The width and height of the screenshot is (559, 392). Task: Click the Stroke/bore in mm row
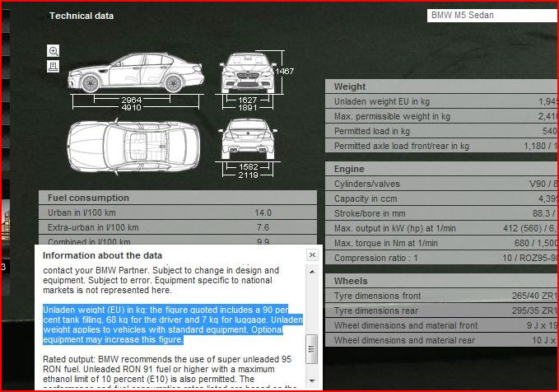point(442,213)
